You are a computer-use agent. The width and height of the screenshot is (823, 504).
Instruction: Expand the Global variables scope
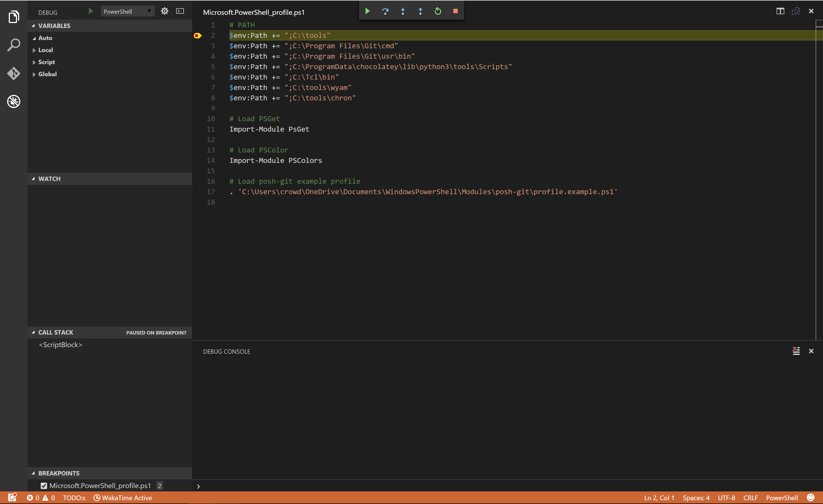[34, 74]
